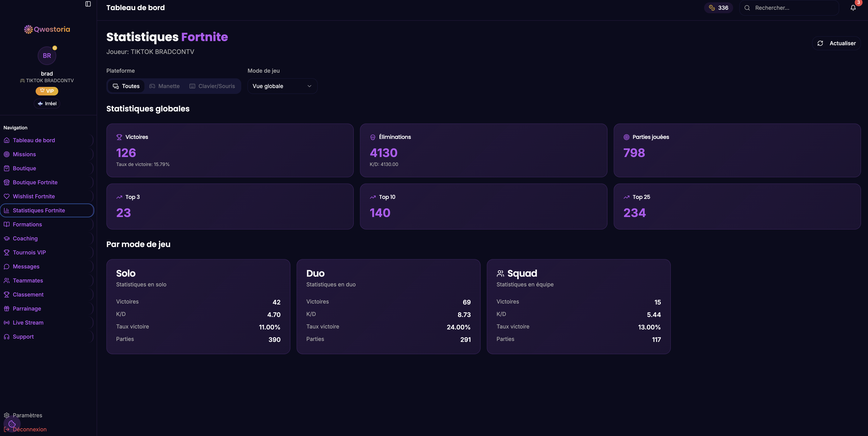Click the 798 parties jouées value

tap(634, 153)
